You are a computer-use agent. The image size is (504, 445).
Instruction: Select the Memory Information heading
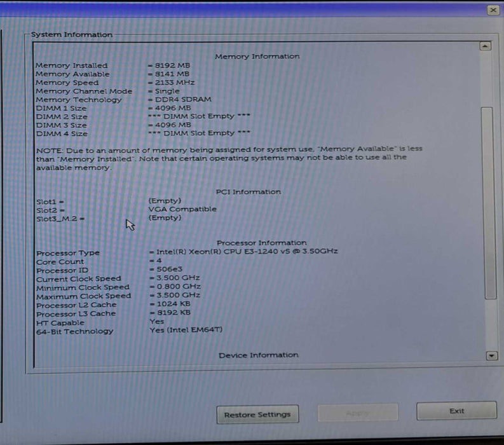[257, 57]
